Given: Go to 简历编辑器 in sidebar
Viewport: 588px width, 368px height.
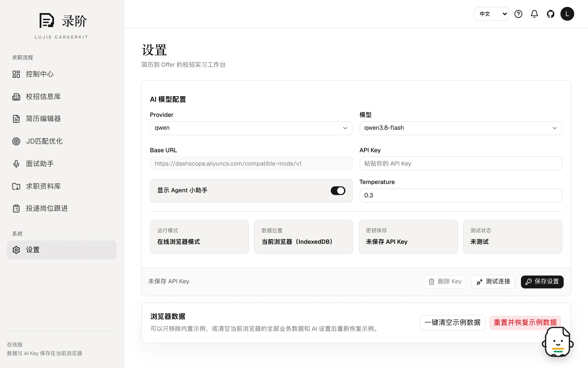Looking at the screenshot, I should tap(62, 119).
